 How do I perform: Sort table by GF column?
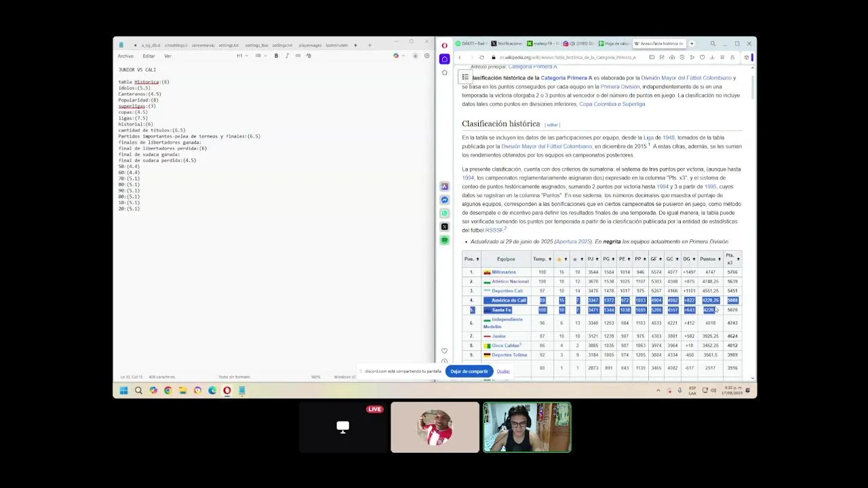[655, 259]
